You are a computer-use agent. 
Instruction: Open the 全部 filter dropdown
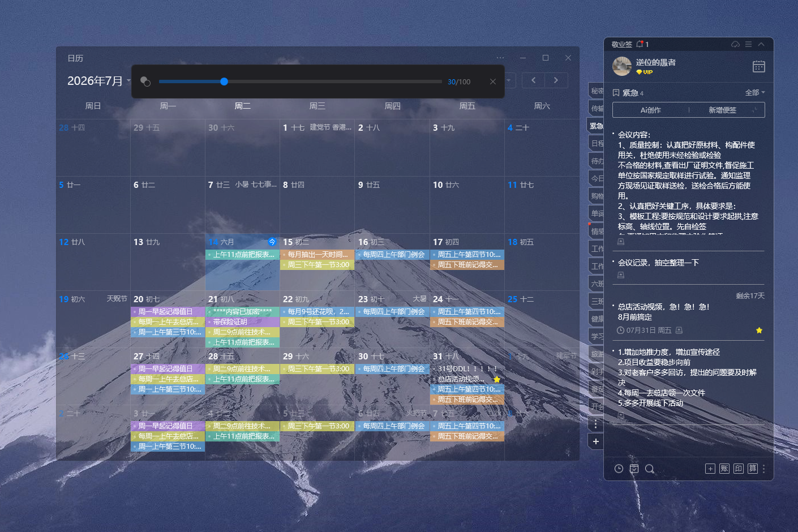pyautogui.click(x=755, y=93)
